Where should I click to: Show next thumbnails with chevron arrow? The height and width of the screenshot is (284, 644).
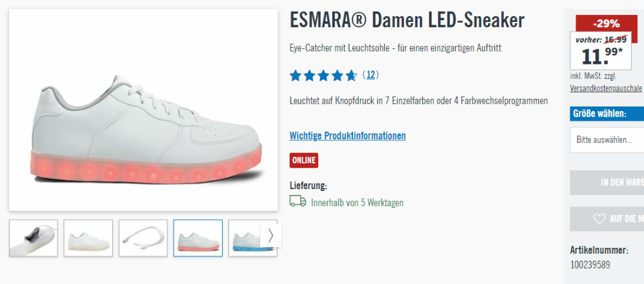[x=270, y=236]
